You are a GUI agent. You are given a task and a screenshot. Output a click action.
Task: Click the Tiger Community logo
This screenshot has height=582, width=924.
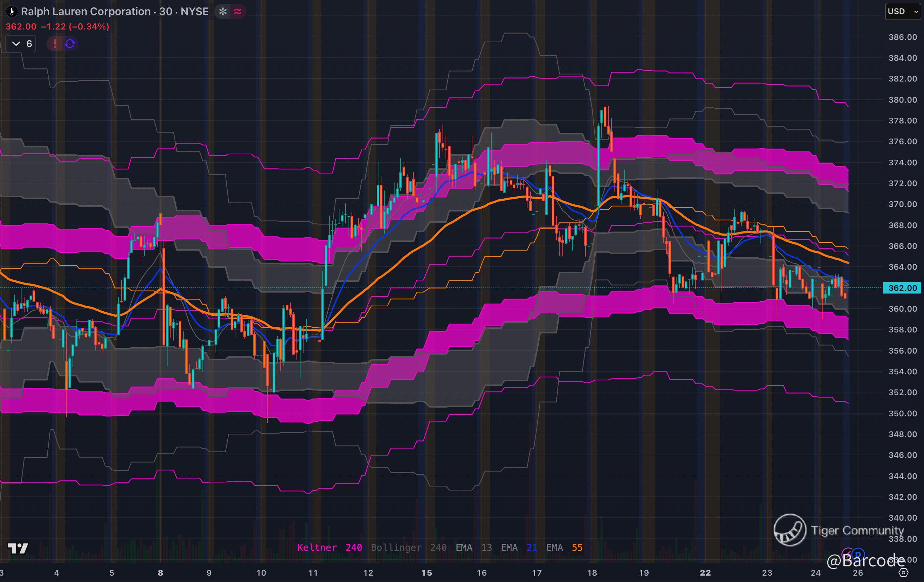tap(790, 530)
